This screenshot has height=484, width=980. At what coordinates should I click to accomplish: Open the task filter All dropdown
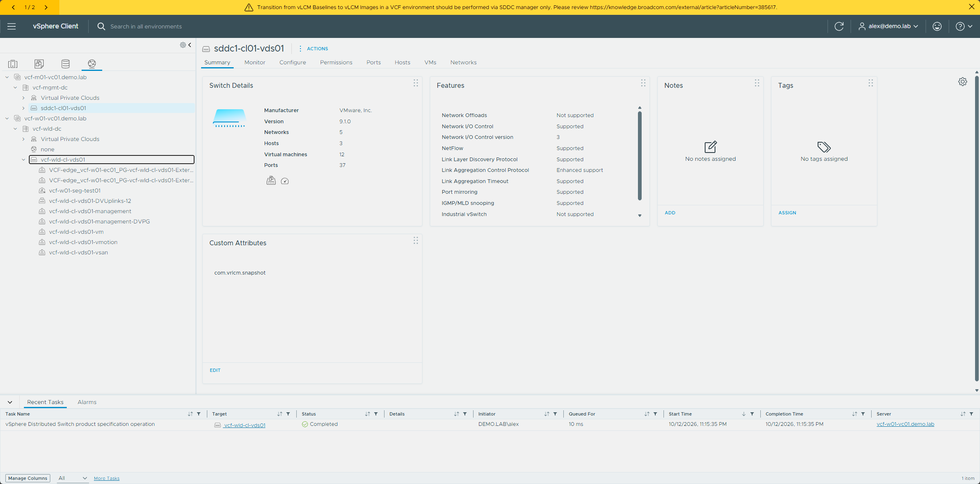(x=73, y=478)
